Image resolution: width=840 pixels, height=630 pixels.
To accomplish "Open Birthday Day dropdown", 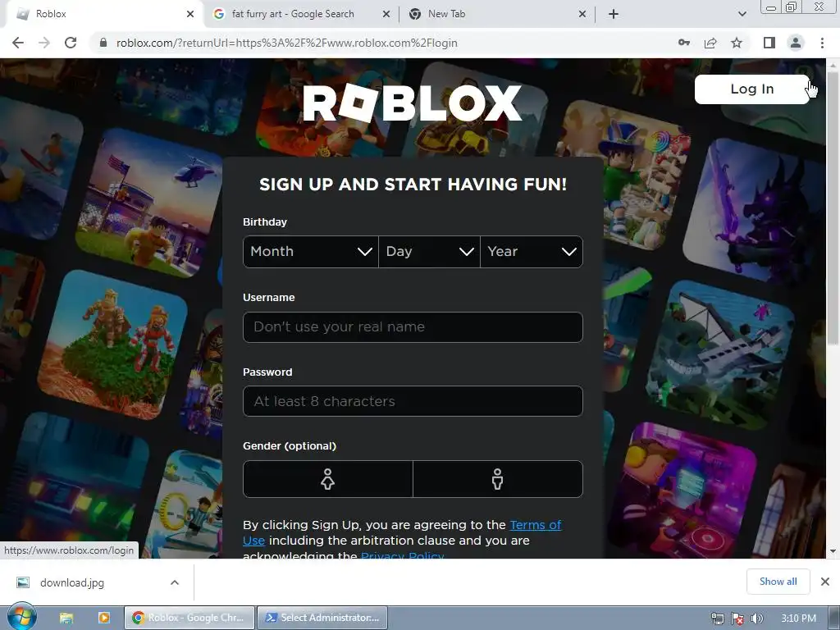I will [429, 252].
